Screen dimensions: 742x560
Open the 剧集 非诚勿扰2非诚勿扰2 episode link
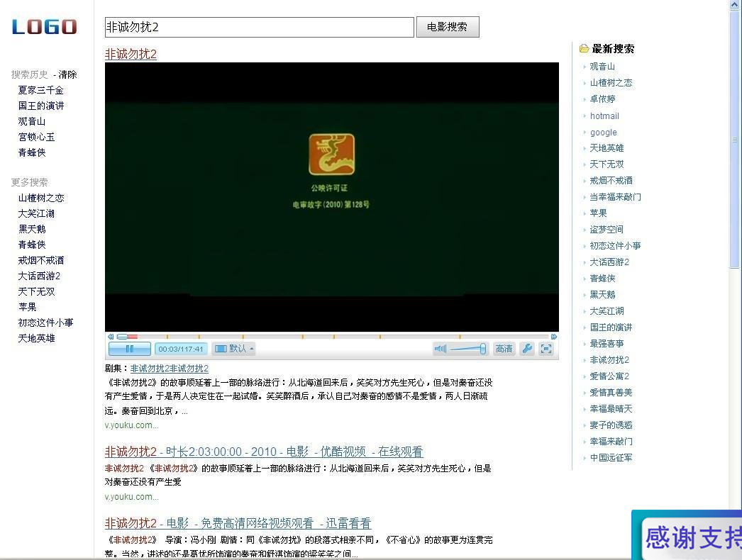pyautogui.click(x=170, y=369)
